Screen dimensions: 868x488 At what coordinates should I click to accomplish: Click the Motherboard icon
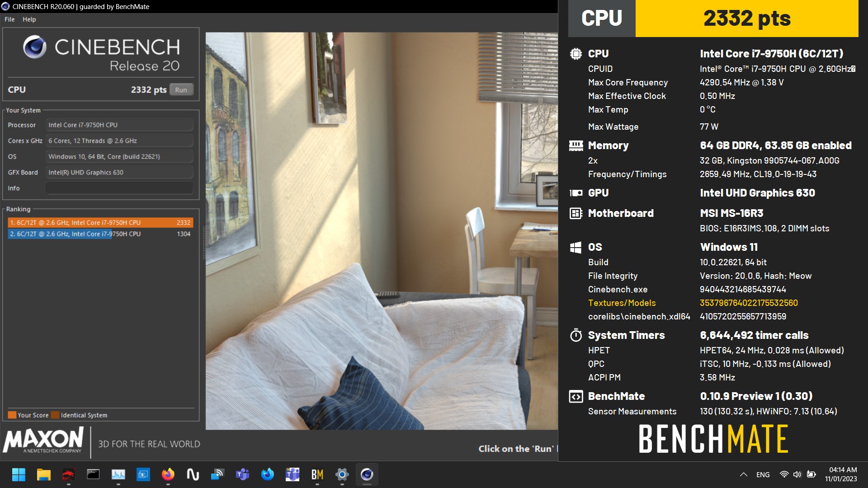(x=576, y=213)
